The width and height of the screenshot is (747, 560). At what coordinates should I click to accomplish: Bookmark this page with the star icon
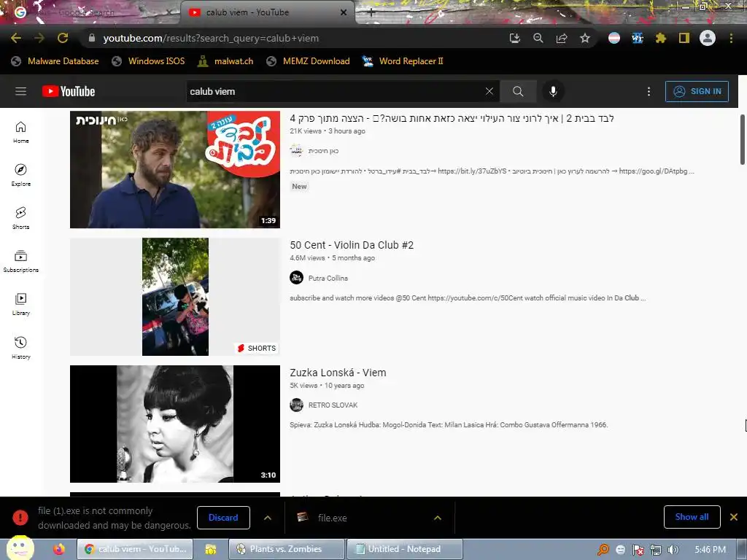point(585,38)
